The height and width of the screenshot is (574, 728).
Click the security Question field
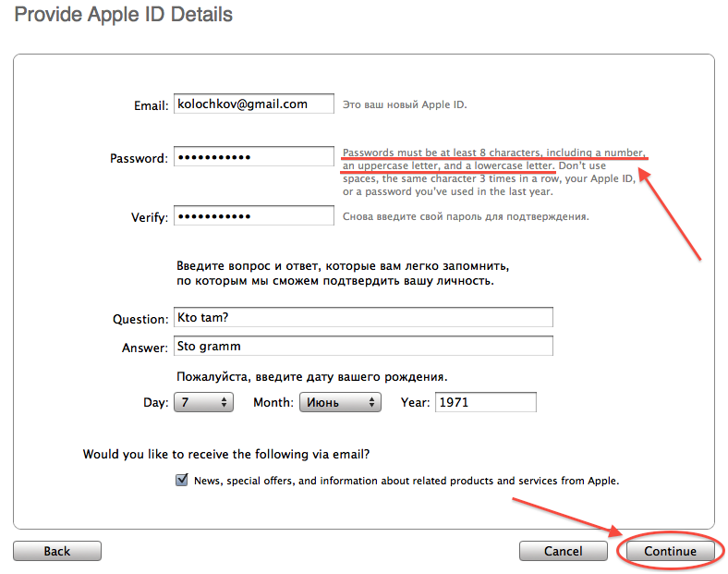[363, 317]
